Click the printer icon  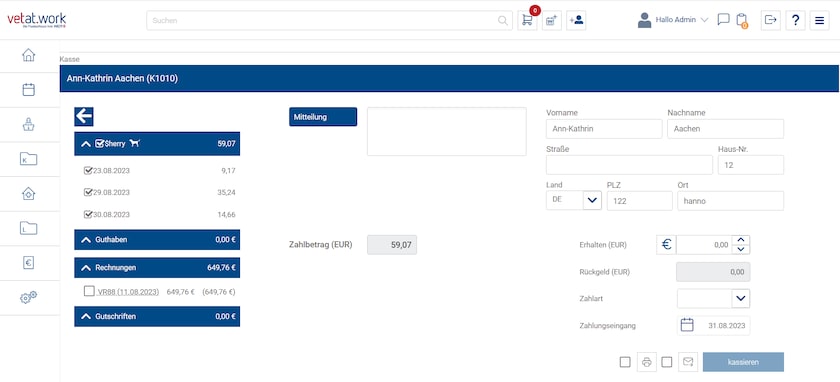[x=647, y=362]
